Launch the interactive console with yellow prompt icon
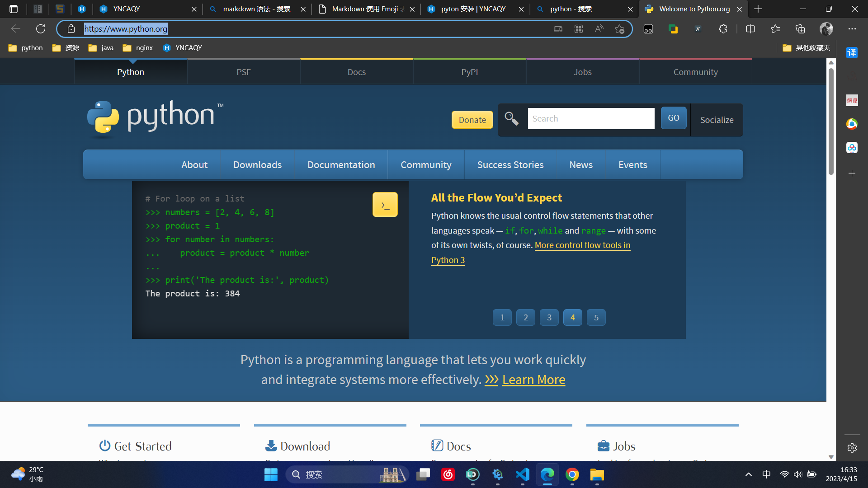The image size is (868, 488). coord(385,204)
